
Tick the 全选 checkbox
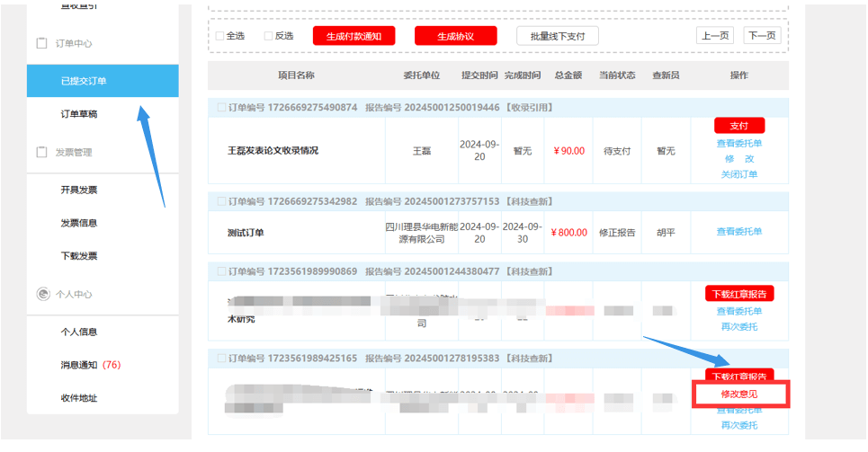220,36
